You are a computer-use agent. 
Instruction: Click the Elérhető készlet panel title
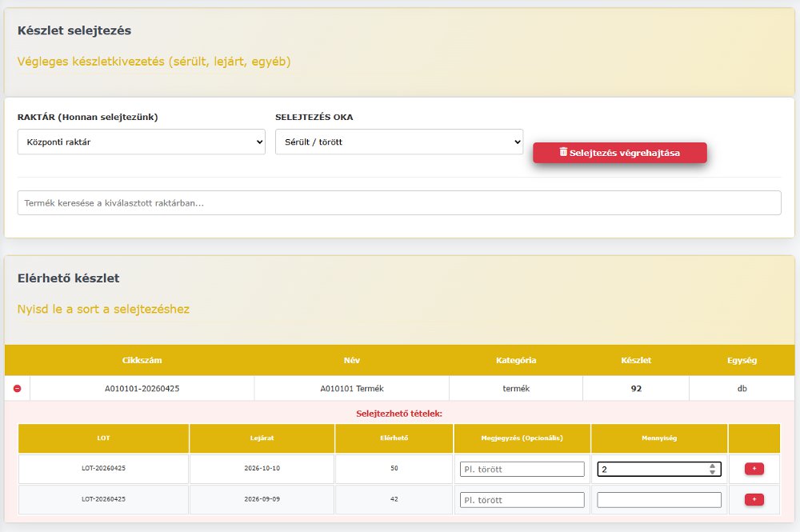pyautogui.click(x=66, y=278)
